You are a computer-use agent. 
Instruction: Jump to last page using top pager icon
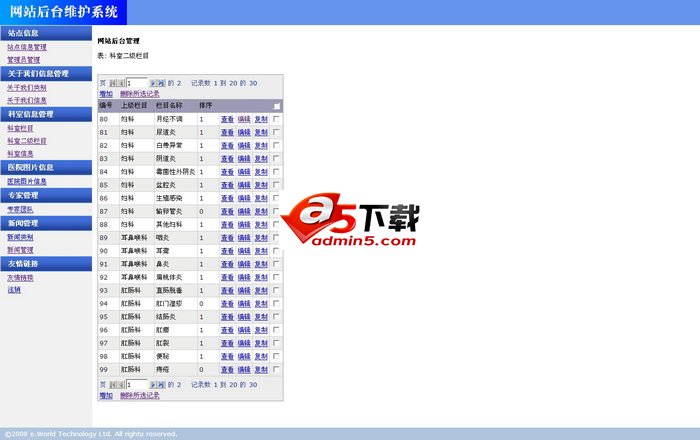(161, 83)
